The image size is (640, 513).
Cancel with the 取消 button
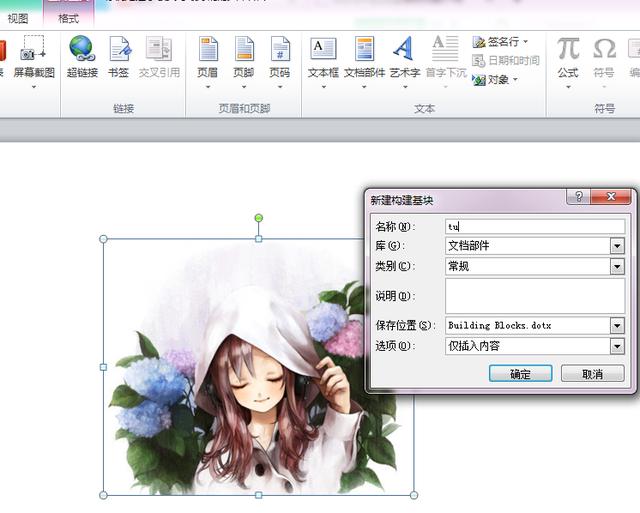(593, 374)
